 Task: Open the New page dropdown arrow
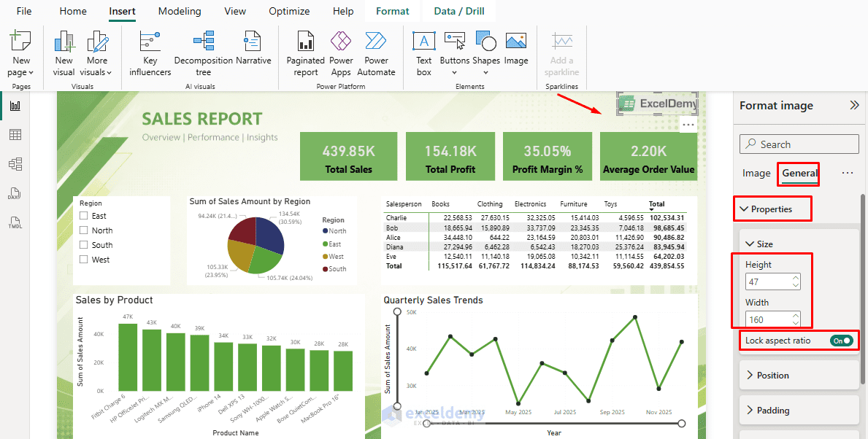click(31, 72)
